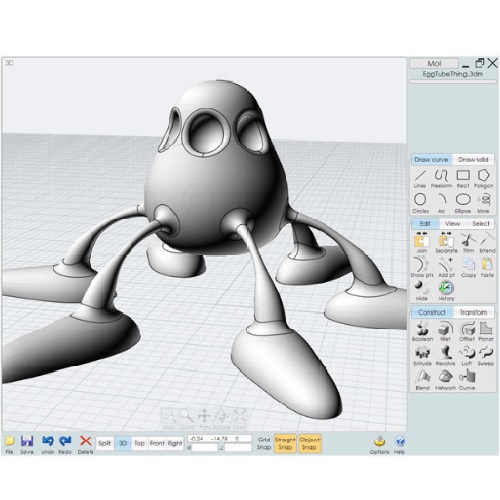Toggle Object Snap off
Viewport: 500px width, 500px height.
pos(310,443)
